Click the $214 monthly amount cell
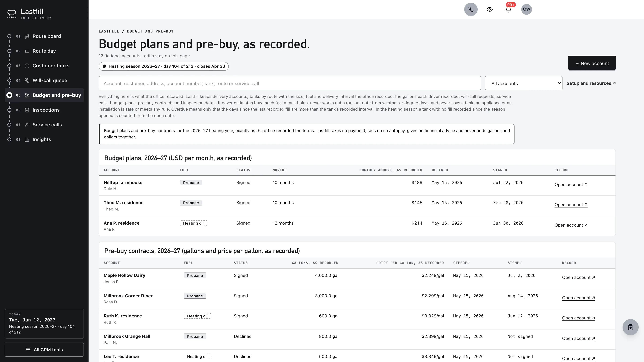The width and height of the screenshot is (644, 362). (x=417, y=223)
